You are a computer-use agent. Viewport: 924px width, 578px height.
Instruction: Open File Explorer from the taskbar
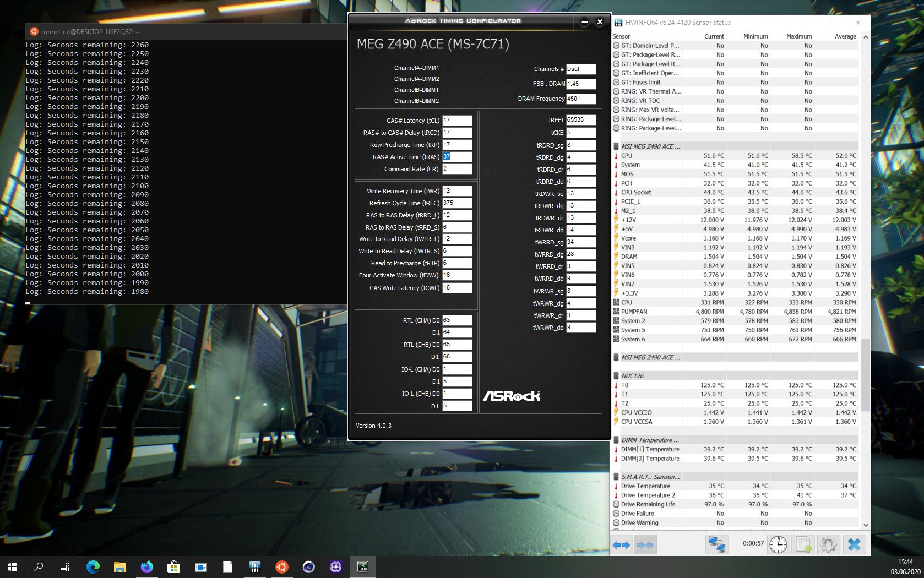[120, 566]
